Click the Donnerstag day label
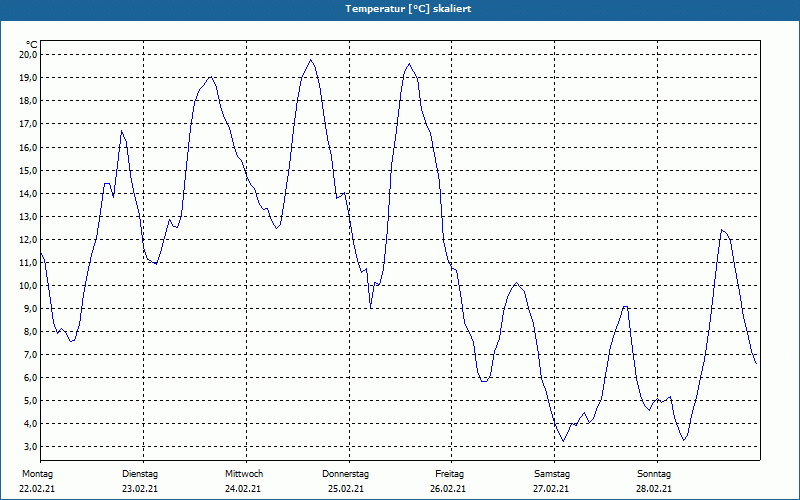Screen dimensions: 800x500 [x=345, y=474]
